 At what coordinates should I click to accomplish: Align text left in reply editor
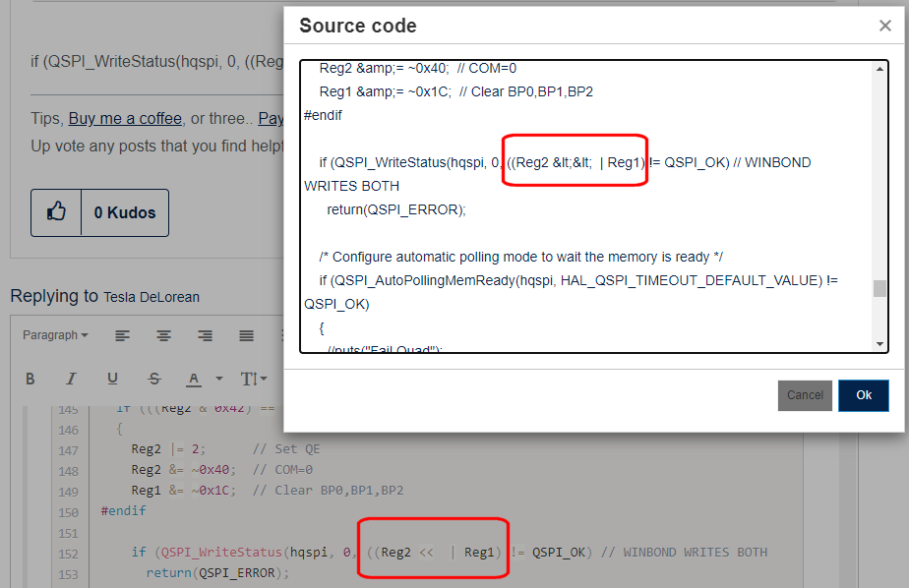point(122,335)
